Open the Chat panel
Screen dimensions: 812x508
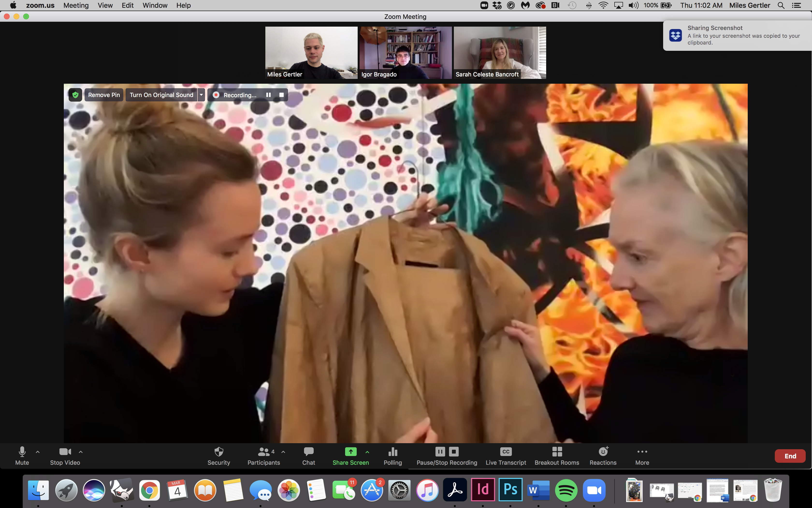[x=309, y=456]
